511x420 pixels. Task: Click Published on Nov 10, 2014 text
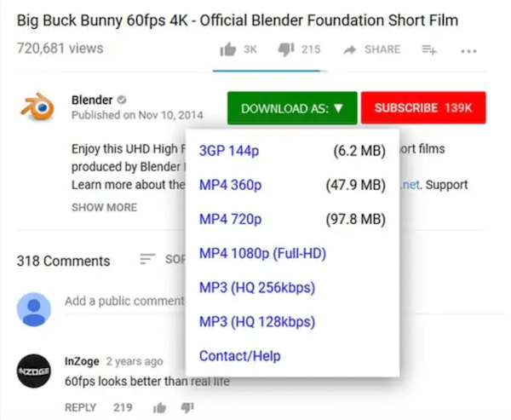point(137,115)
